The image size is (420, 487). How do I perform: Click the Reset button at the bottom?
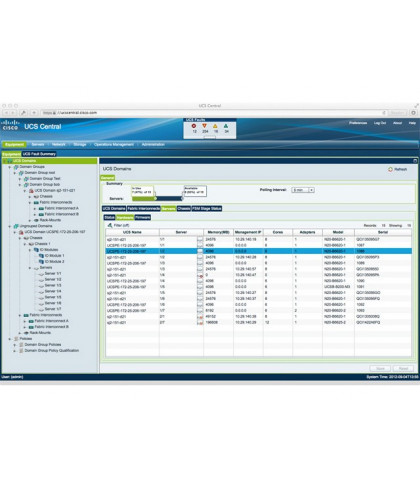[x=403, y=368]
